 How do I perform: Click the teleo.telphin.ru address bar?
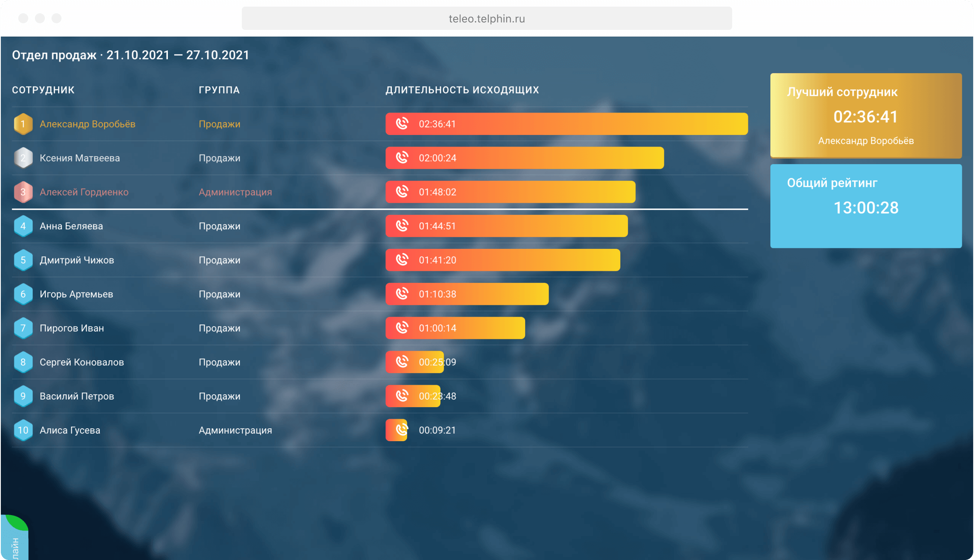[x=487, y=19]
